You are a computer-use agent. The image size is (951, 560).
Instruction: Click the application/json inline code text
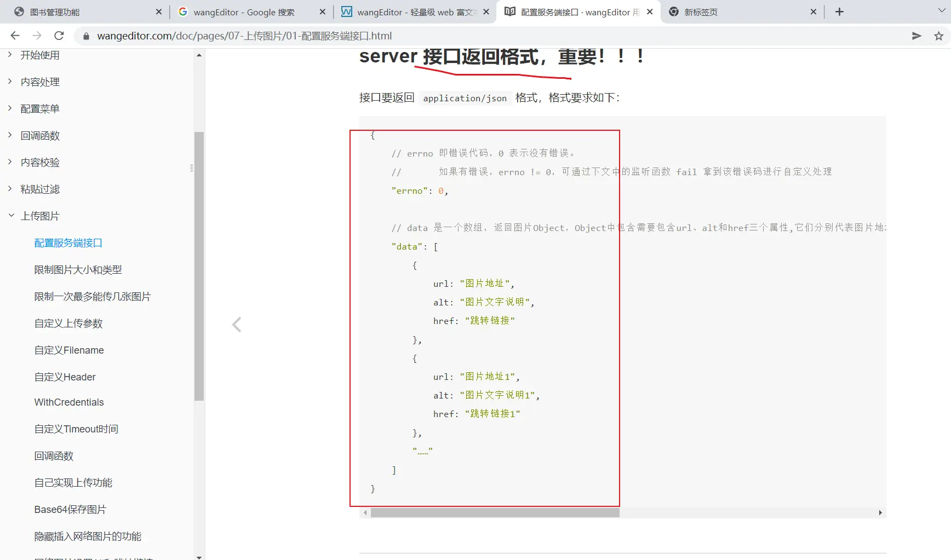tap(465, 98)
